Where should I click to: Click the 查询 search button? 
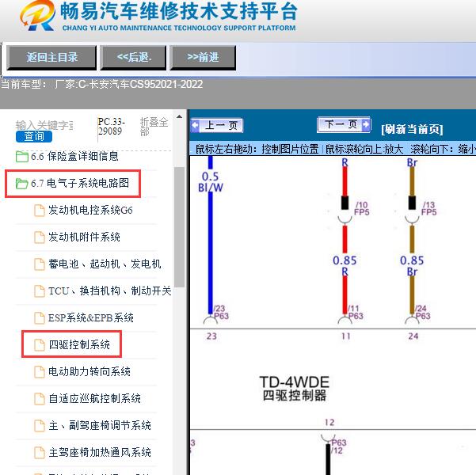point(34,136)
